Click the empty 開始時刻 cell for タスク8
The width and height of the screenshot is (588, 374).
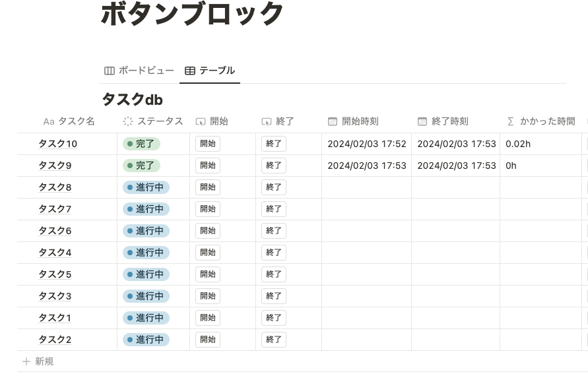click(366, 187)
